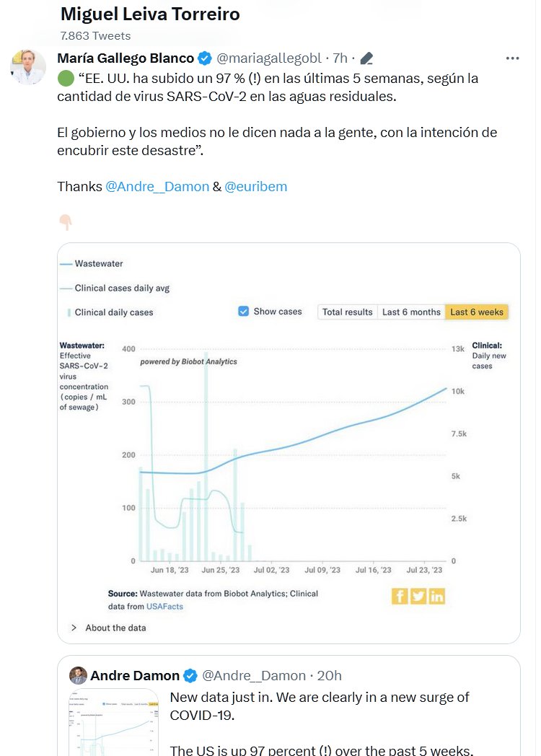This screenshot has height=756, width=541.
Task: Click María Gallego Blanco's verified badge
Action: 205,58
